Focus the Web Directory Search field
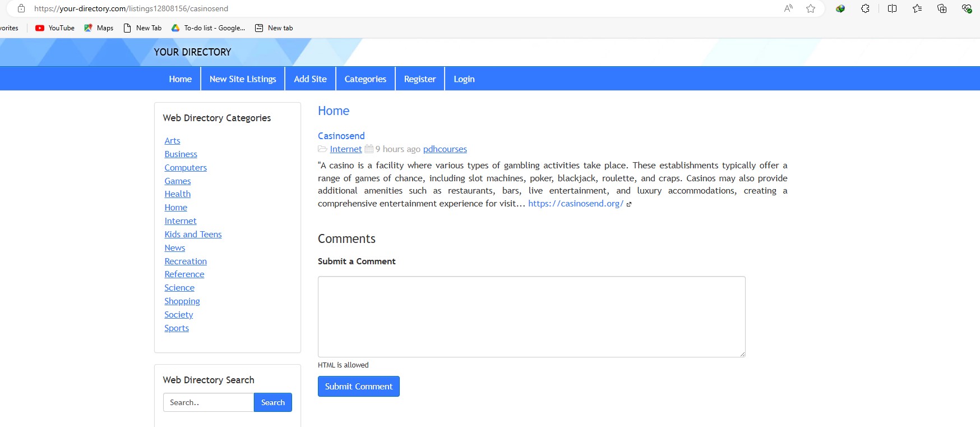 coord(209,402)
